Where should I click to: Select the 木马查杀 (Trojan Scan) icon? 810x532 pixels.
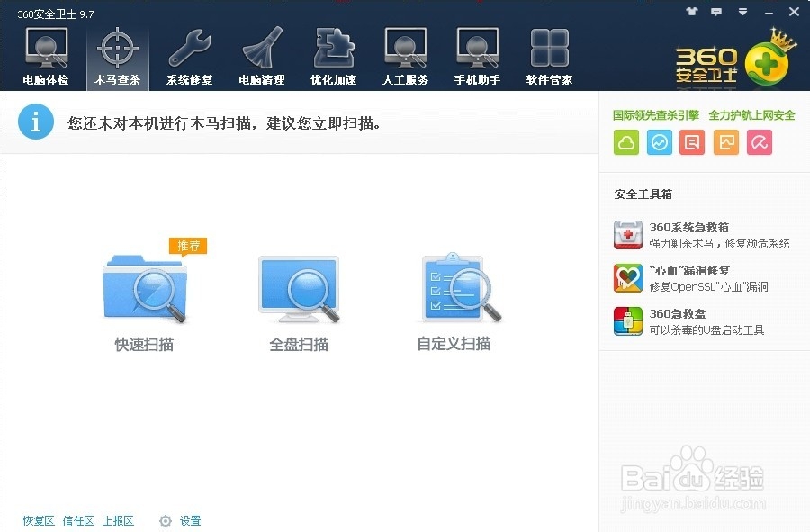[x=116, y=54]
